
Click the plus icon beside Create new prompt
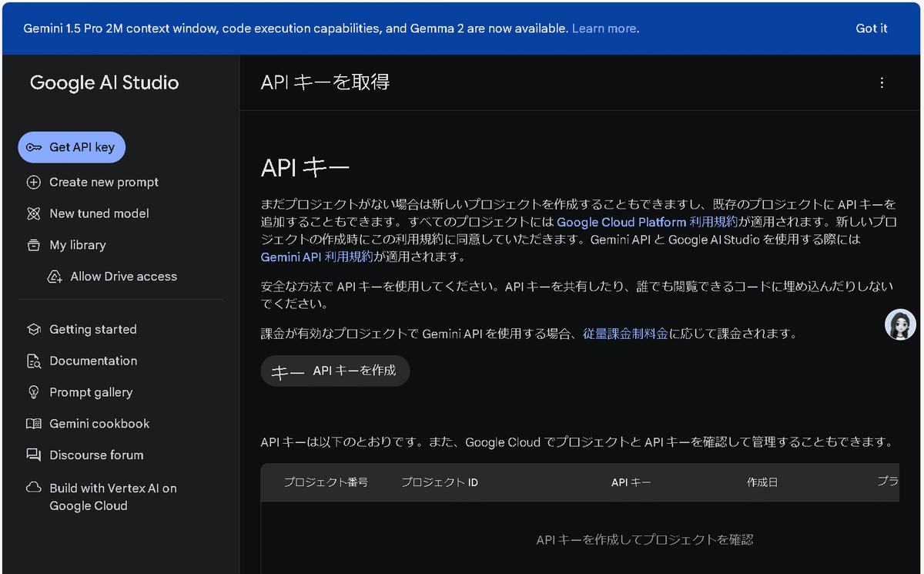tap(34, 183)
